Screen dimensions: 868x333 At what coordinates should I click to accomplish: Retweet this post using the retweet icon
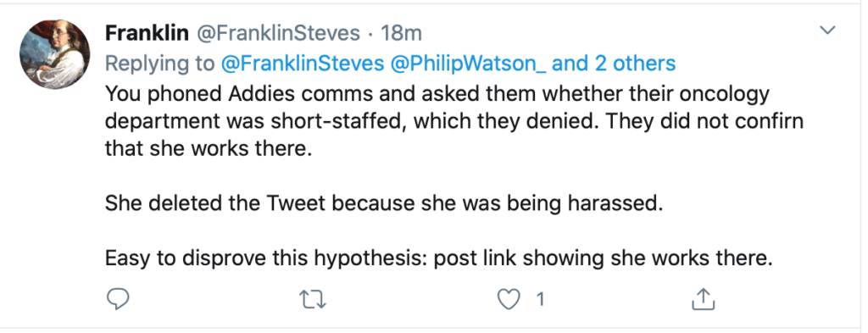click(x=312, y=300)
